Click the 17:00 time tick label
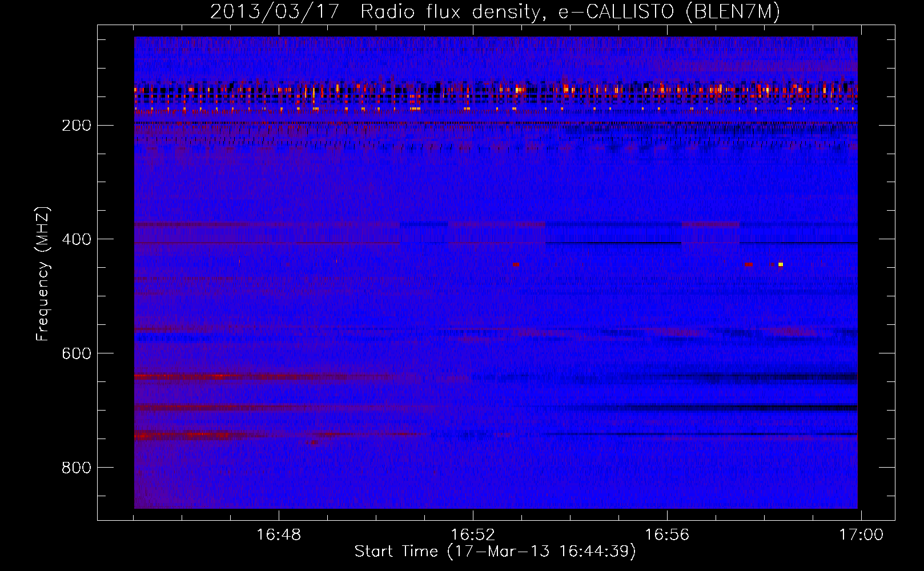This screenshot has height=571, width=924. pos(861,535)
